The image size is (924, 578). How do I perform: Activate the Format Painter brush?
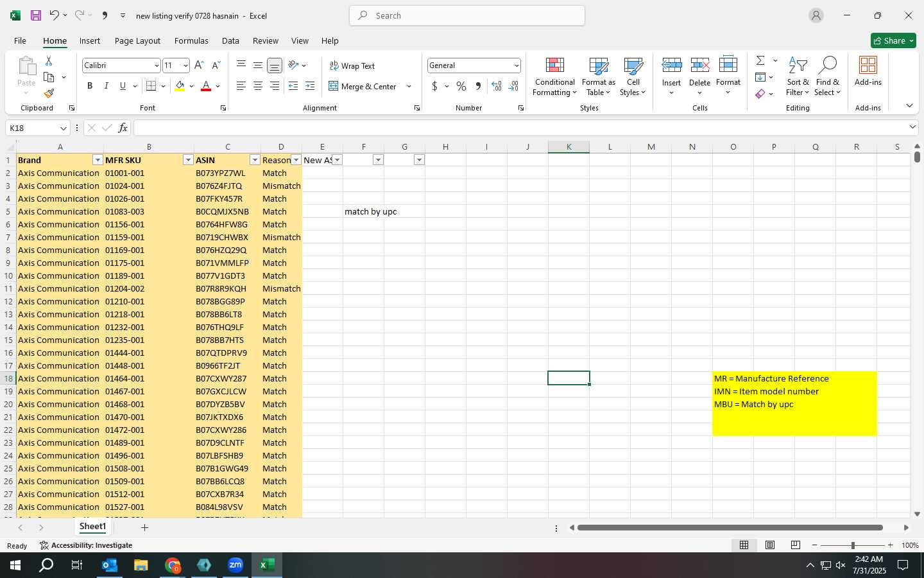[x=49, y=94]
